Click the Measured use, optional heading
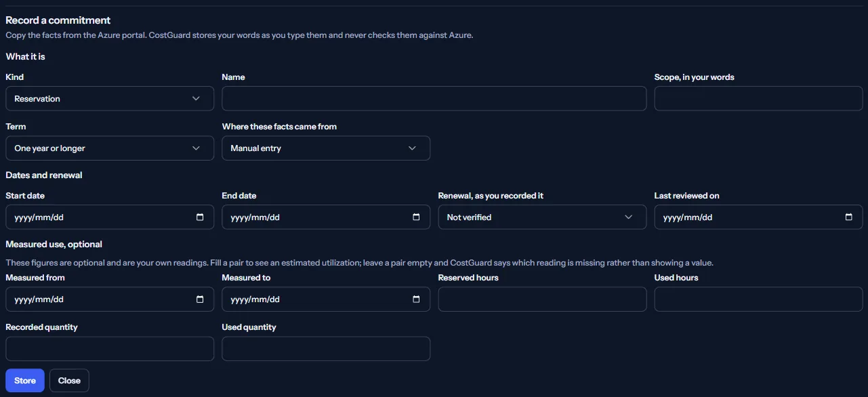 click(54, 245)
